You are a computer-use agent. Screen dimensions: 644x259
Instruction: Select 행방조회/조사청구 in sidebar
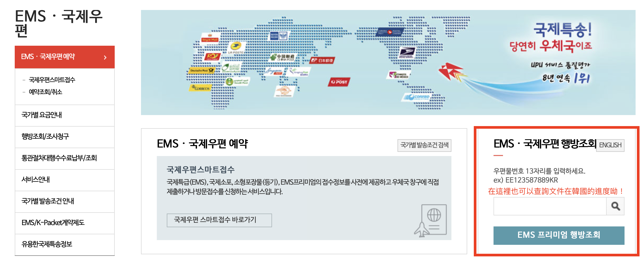pyautogui.click(x=65, y=137)
